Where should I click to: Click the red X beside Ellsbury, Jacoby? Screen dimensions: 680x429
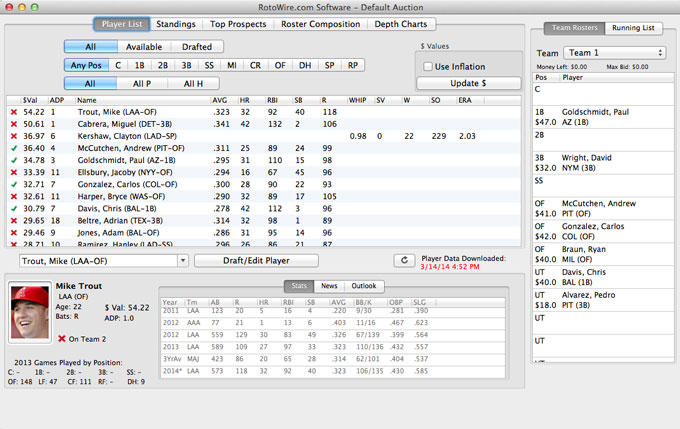(x=14, y=173)
